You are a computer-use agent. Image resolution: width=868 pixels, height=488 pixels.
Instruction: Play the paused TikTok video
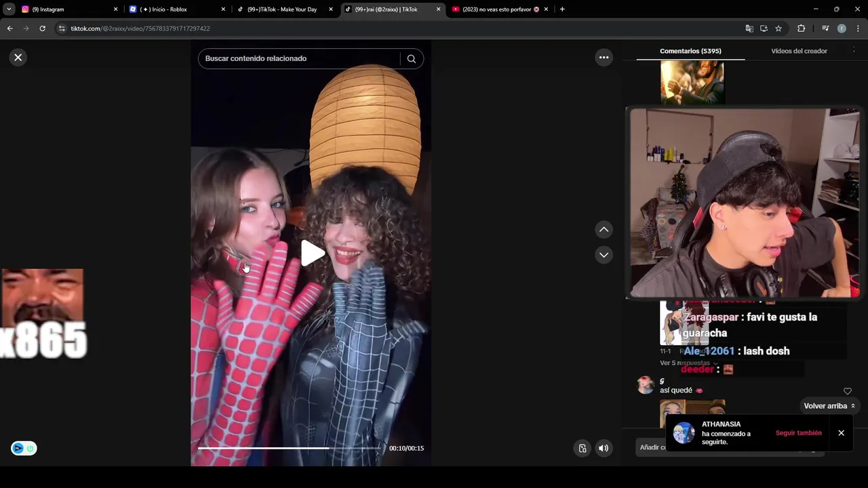312,253
